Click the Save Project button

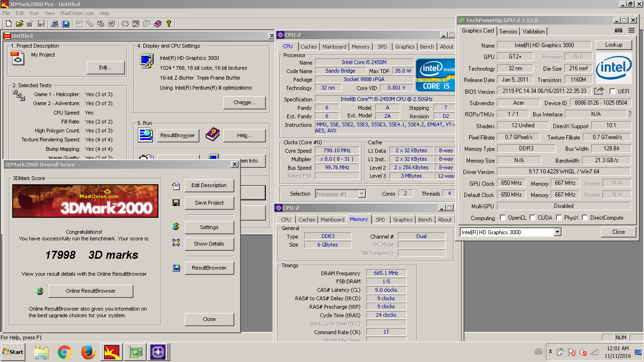209,203
